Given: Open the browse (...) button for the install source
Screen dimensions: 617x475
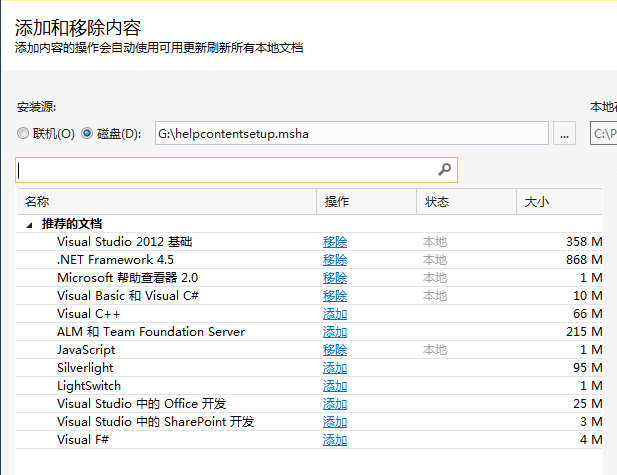Looking at the screenshot, I should (x=564, y=133).
